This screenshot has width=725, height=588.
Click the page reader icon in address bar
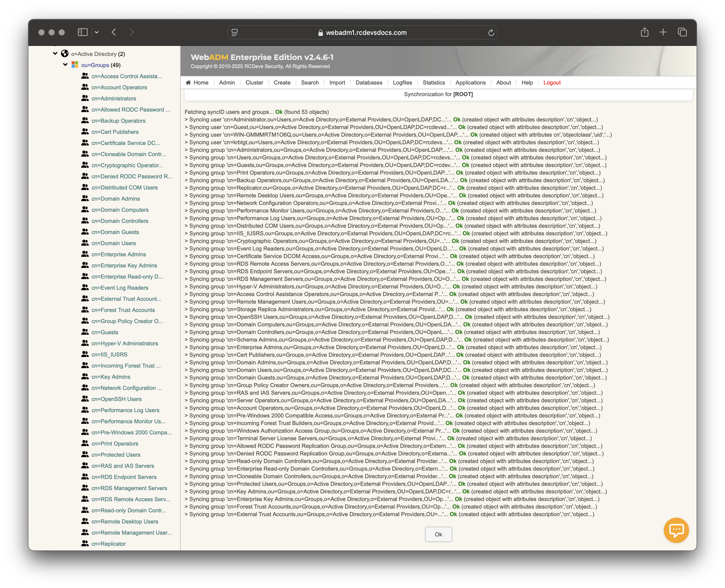pos(234,33)
